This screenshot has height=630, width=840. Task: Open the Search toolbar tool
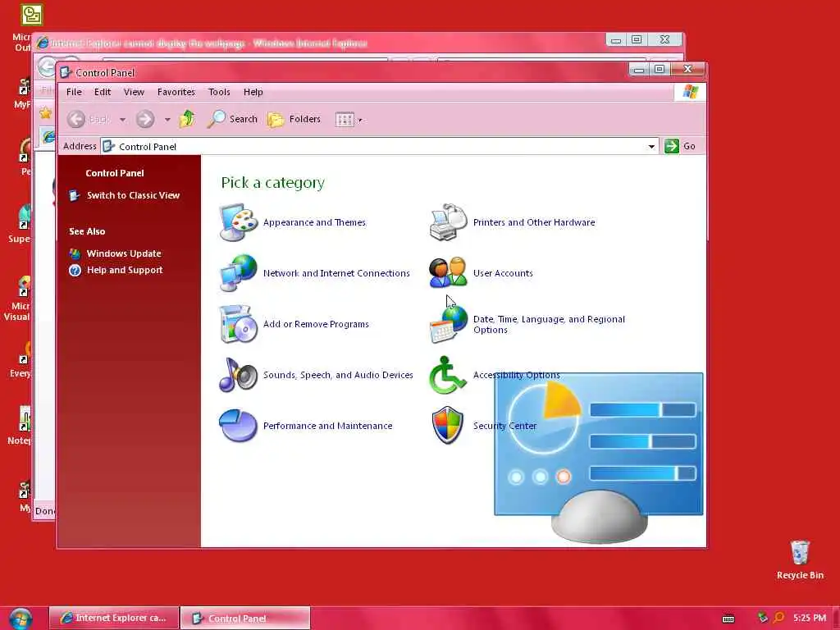(232, 119)
